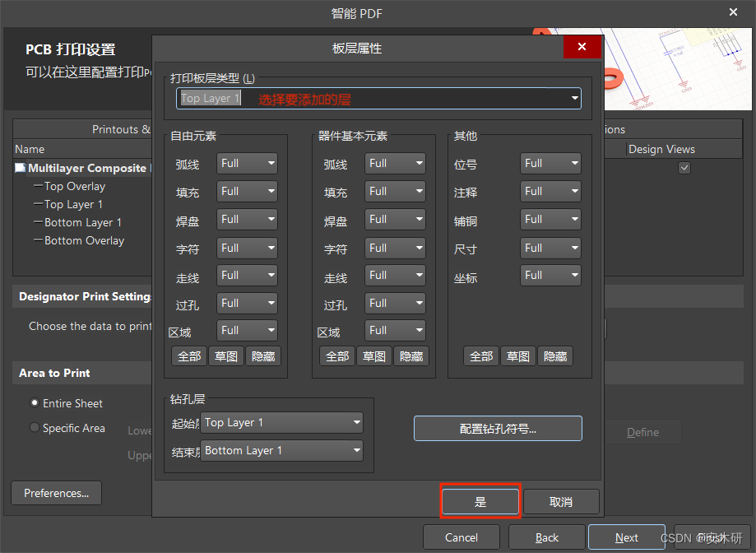Open the Preferences dialog
Viewport: 756px width, 553px height.
click(x=55, y=492)
